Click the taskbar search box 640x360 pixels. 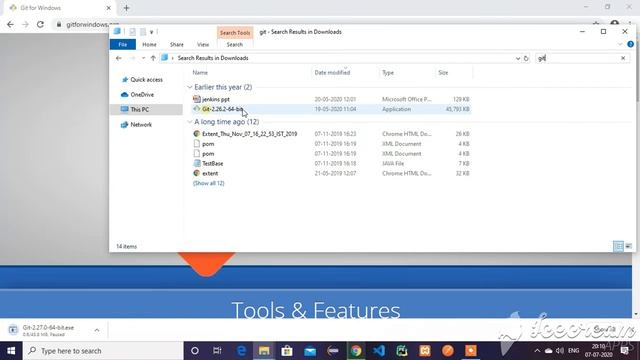[103, 351]
